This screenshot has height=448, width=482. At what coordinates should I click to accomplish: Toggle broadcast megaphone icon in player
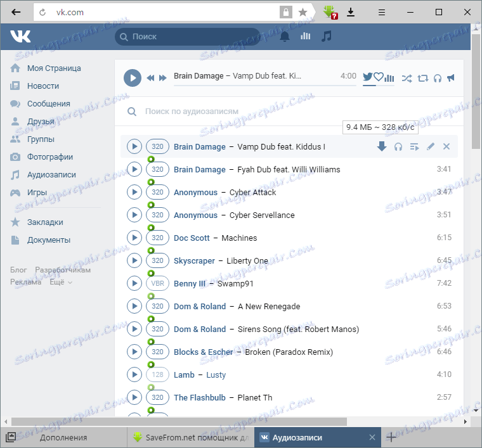[x=451, y=78]
